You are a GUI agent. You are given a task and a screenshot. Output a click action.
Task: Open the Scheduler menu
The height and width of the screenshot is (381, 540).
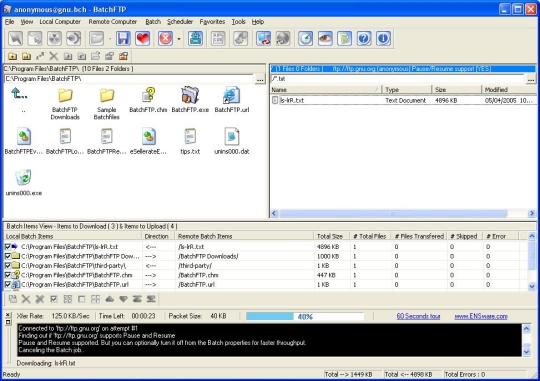[x=180, y=22]
